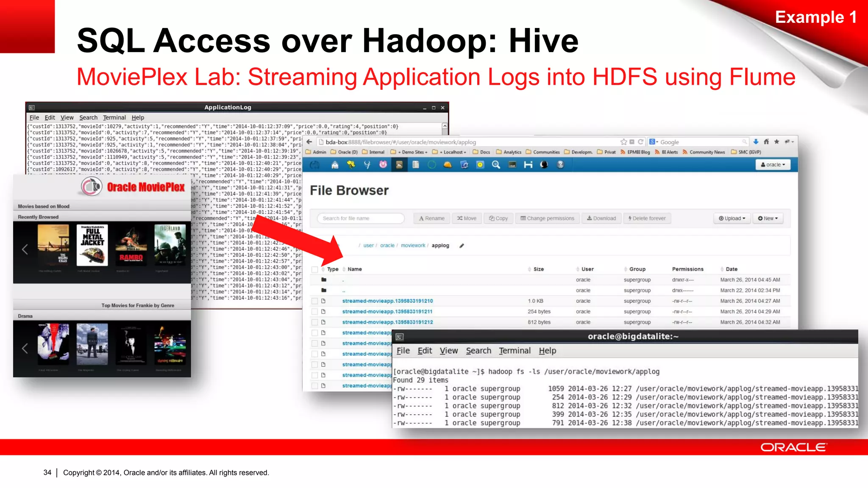Open the oracle user dropdown in Hue
868x488 pixels.
pos(773,165)
